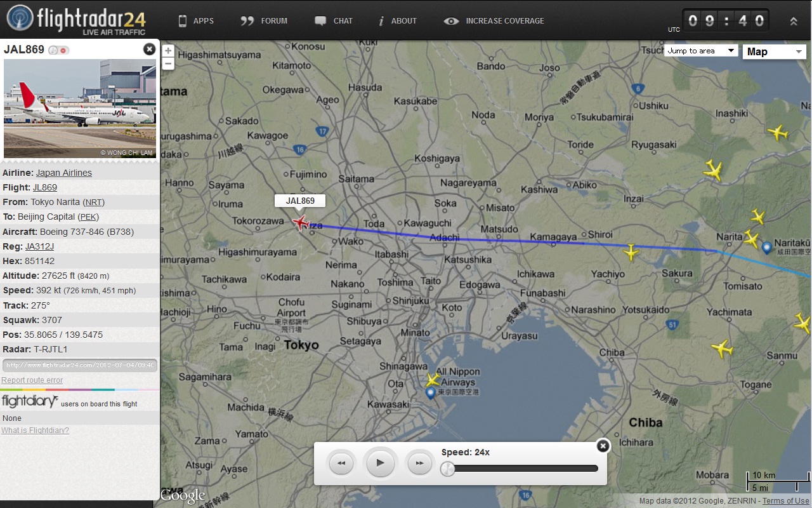Select the yellow plane southeast of Ryugasaki

pyautogui.click(x=714, y=170)
